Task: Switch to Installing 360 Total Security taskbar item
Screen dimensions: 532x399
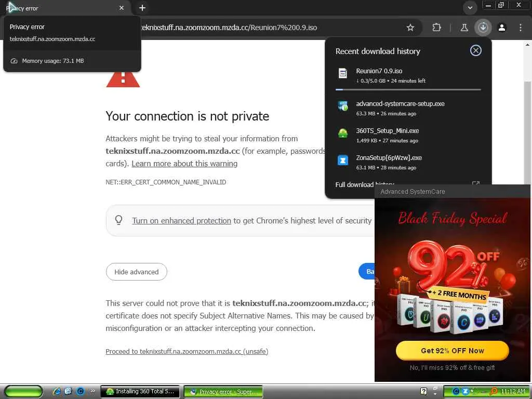Action: pos(140,392)
